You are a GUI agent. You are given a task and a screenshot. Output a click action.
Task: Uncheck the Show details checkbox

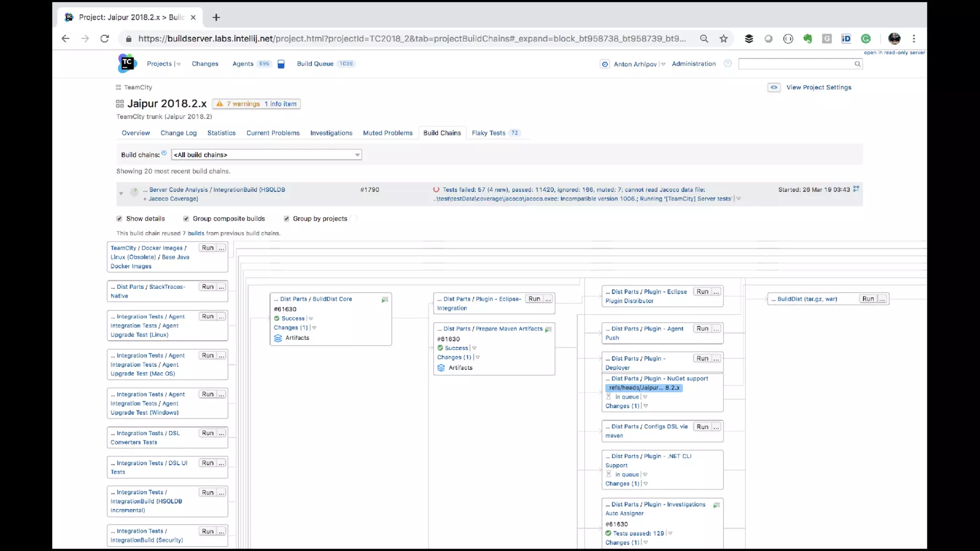click(120, 219)
